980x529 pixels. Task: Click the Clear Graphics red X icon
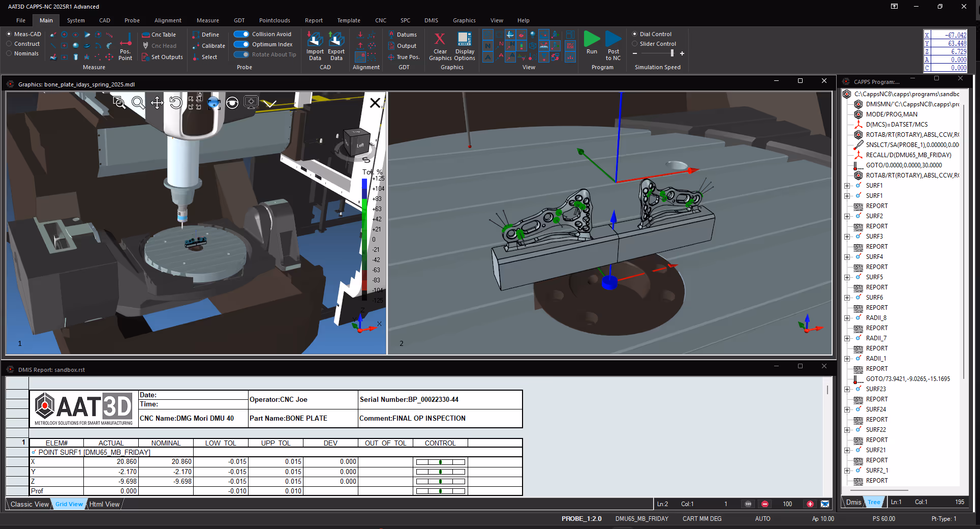pyautogui.click(x=440, y=39)
